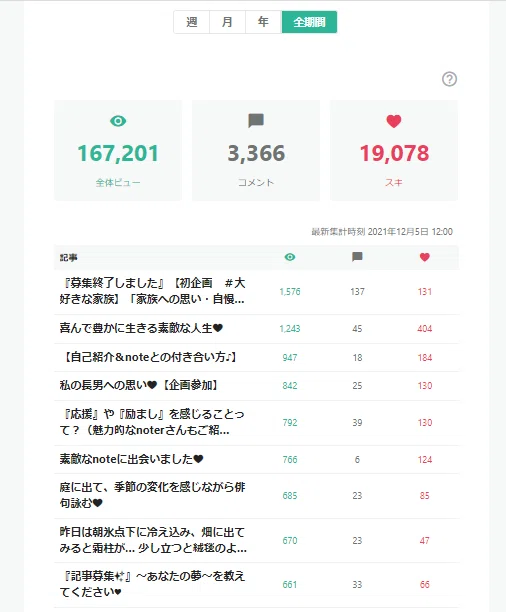Open the article 『応援』や『励まし』を感じることって？
The height and width of the screenshot is (612, 506).
152,422
